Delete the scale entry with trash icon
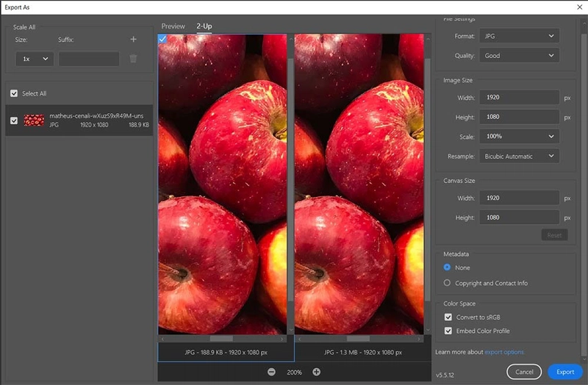588x385 pixels. (x=133, y=59)
